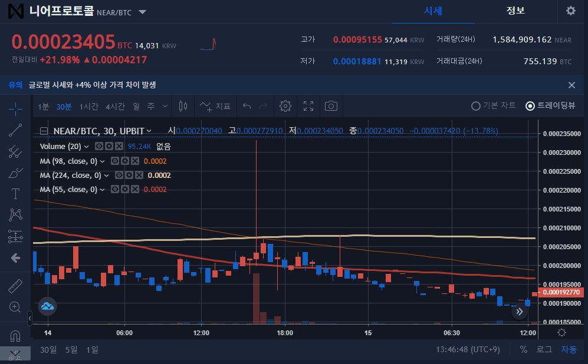
Task: Open the indicators (지표) menu
Action: 215,107
